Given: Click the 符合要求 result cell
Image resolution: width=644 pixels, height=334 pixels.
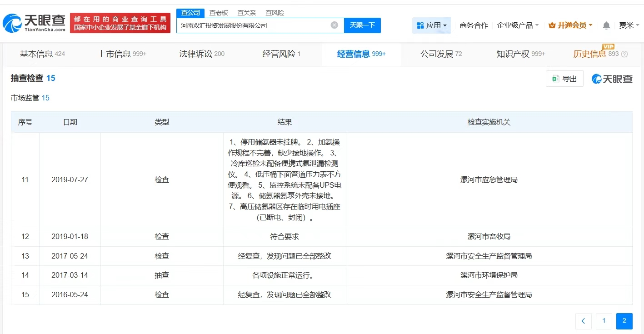Looking at the screenshot, I should tap(285, 237).
